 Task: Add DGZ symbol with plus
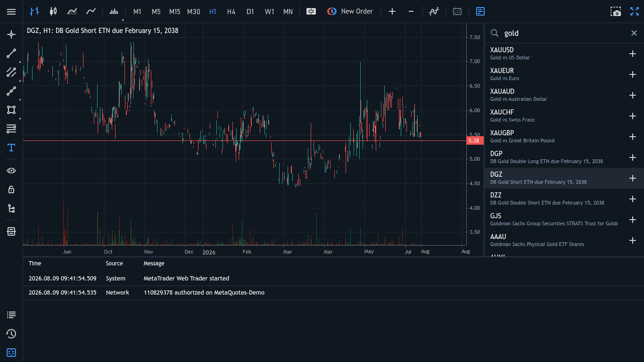point(633,178)
